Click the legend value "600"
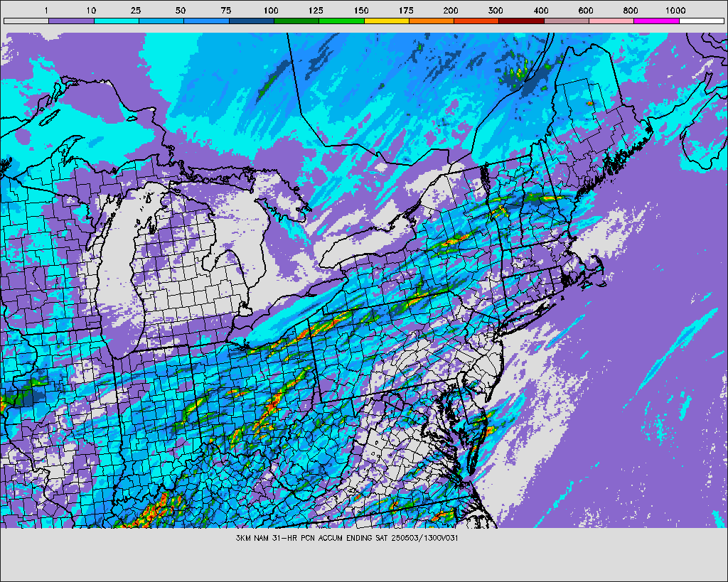Screen dimensions: 728x582 586,10
